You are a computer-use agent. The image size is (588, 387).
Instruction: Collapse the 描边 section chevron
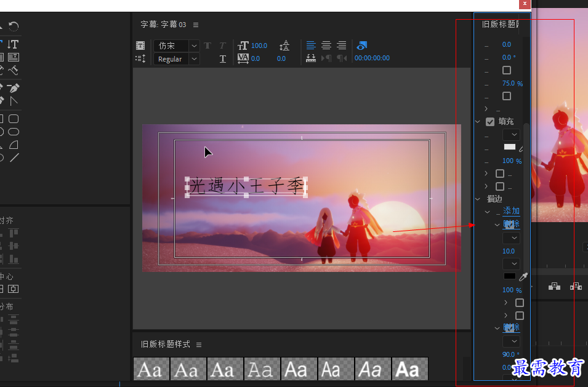[478, 199]
